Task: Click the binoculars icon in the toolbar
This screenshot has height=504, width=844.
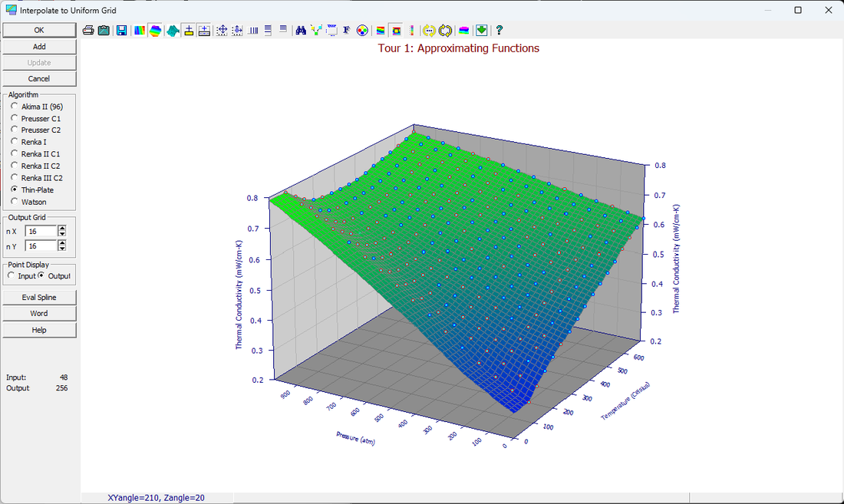Action: [301, 31]
